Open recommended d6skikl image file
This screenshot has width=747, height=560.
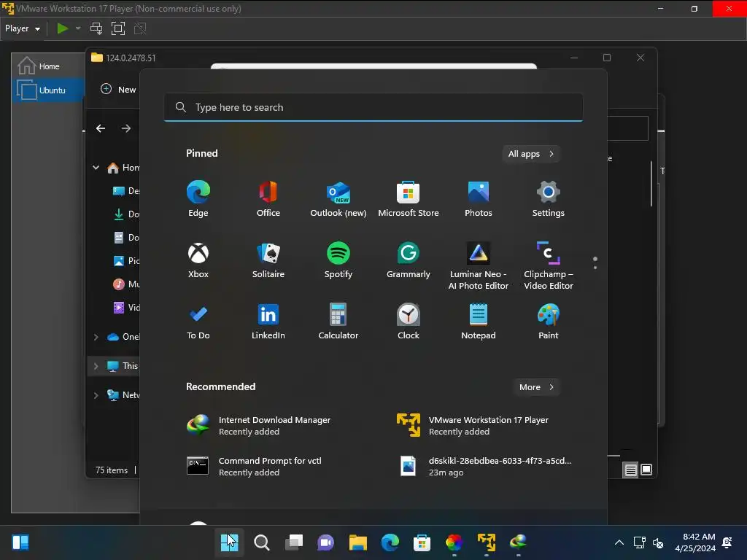pyautogui.click(x=485, y=466)
